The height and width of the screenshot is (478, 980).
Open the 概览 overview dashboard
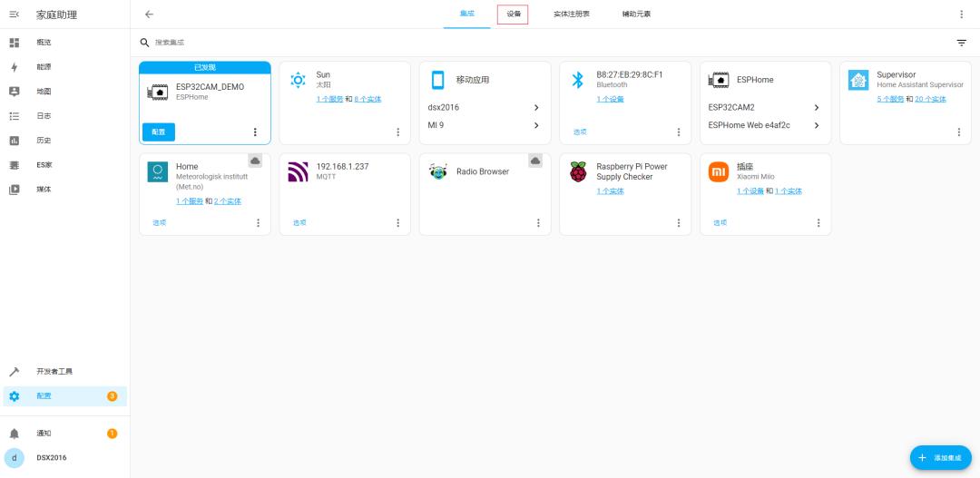(x=65, y=43)
